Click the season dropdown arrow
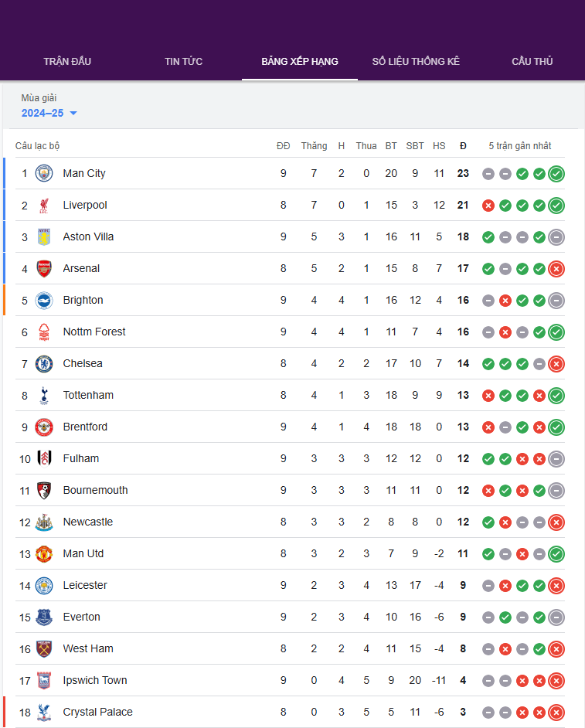This screenshot has height=728, width=585. [73, 114]
